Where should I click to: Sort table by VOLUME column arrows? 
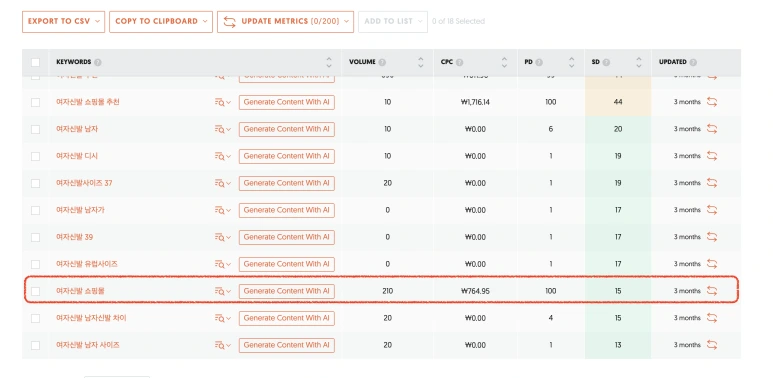pyautogui.click(x=421, y=63)
